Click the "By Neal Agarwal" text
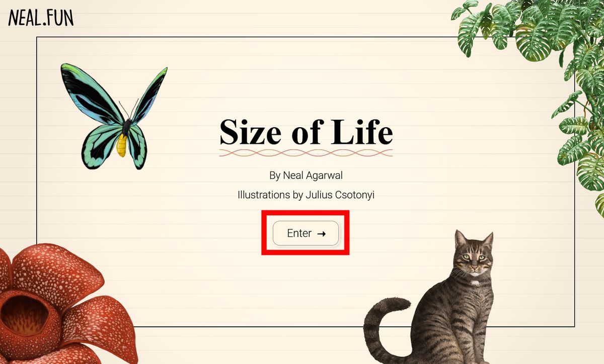 pos(306,175)
